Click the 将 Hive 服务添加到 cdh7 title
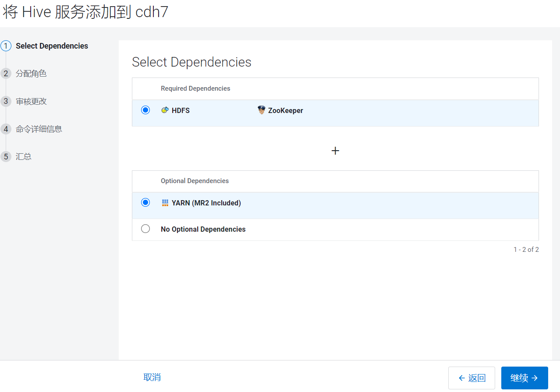Viewport: 560px width, 392px height. tap(85, 12)
